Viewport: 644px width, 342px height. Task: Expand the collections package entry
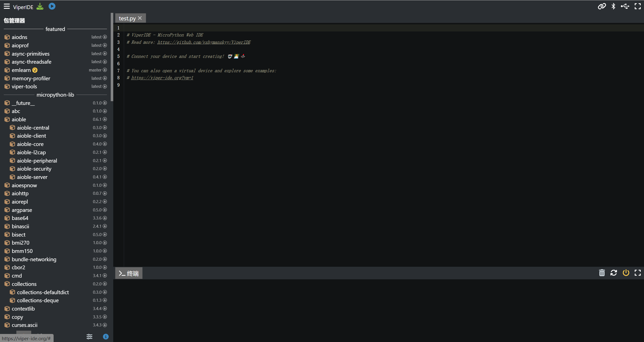(x=24, y=284)
